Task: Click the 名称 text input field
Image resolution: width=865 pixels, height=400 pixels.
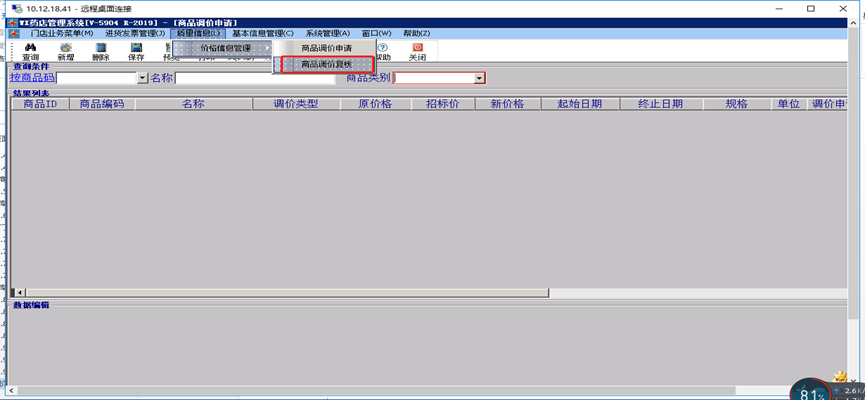Action: (x=257, y=78)
